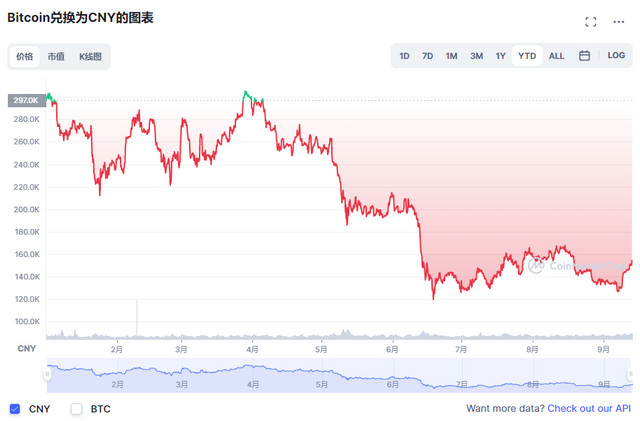Toggle the LOG scale button

click(616, 56)
